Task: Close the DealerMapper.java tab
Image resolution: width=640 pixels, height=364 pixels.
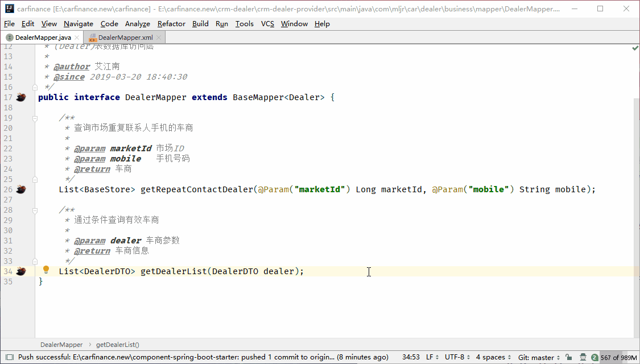Action: pyautogui.click(x=77, y=38)
